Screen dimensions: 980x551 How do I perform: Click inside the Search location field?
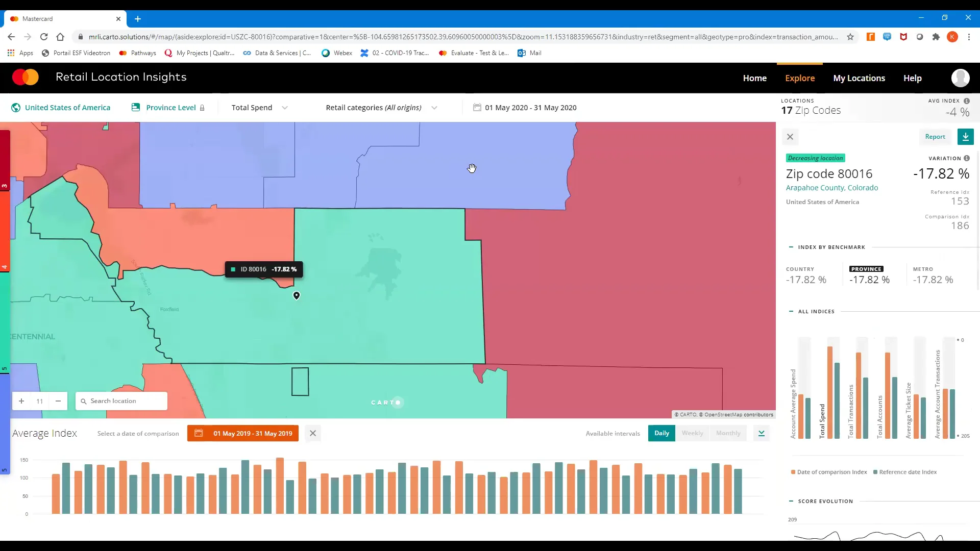pos(122,401)
